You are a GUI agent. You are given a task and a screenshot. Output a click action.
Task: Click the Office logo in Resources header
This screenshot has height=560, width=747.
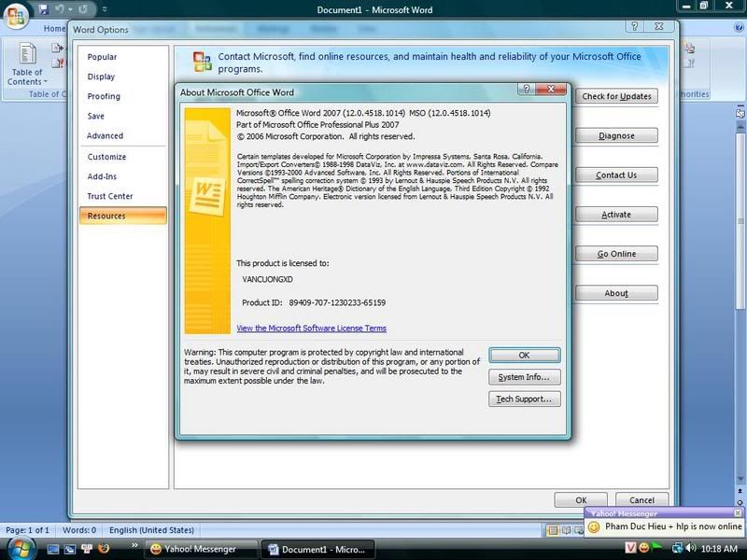tap(202, 62)
